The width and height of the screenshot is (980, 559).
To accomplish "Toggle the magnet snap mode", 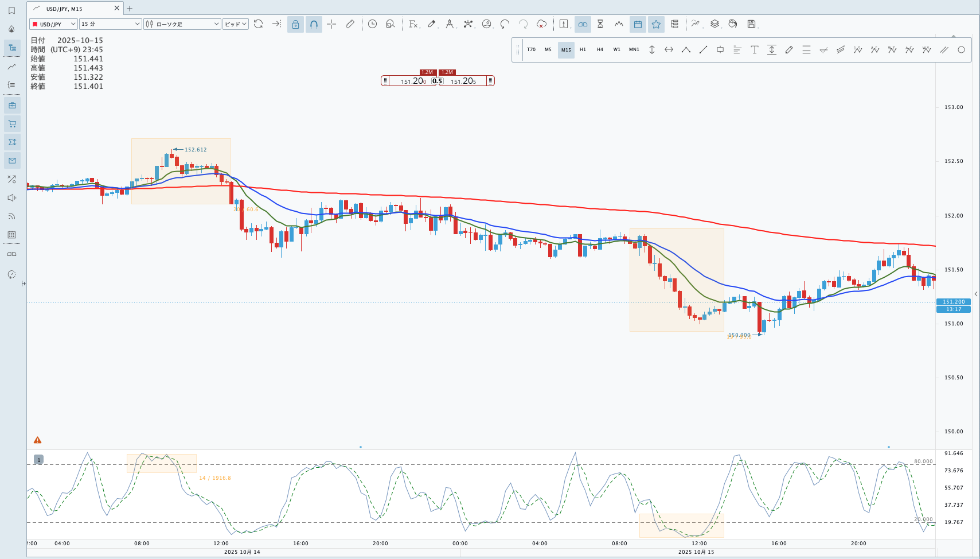I will click(x=314, y=24).
